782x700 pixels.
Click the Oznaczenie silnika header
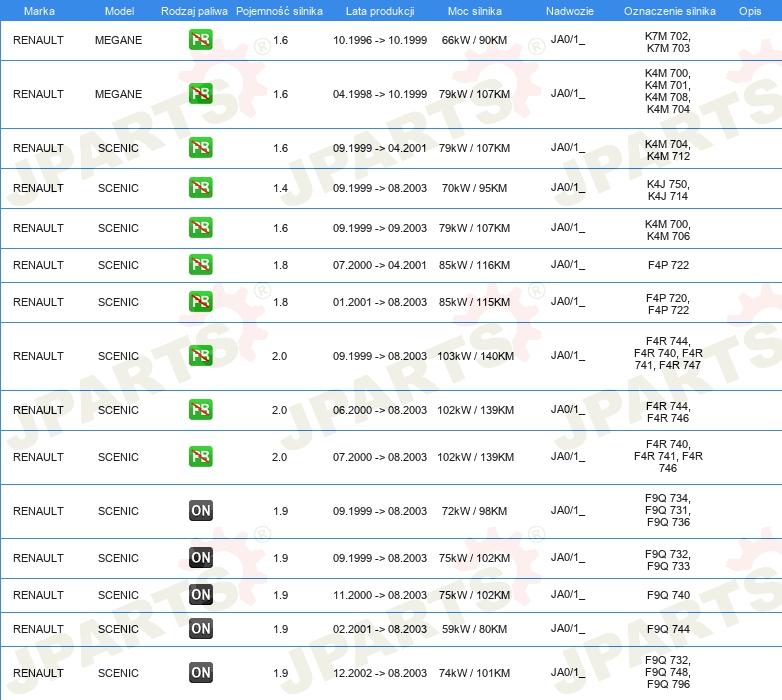click(x=669, y=11)
